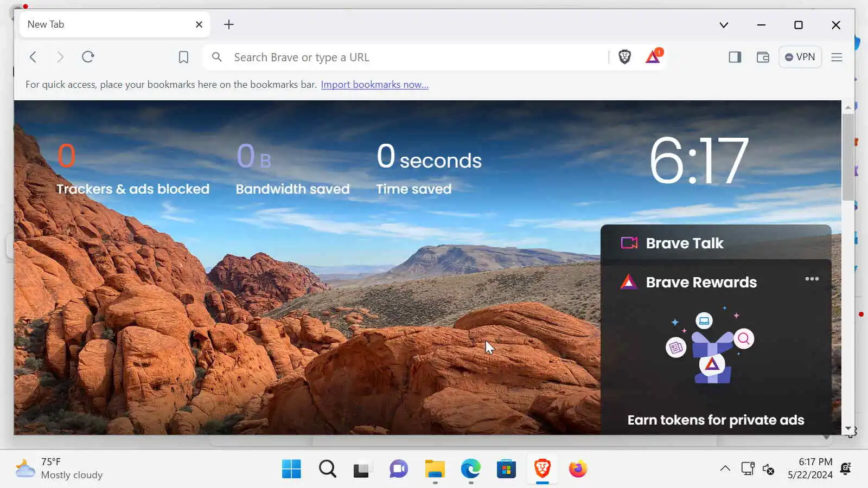Image resolution: width=868 pixels, height=488 pixels.
Task: Launch Microsoft Edge from the taskbar
Action: [470, 468]
